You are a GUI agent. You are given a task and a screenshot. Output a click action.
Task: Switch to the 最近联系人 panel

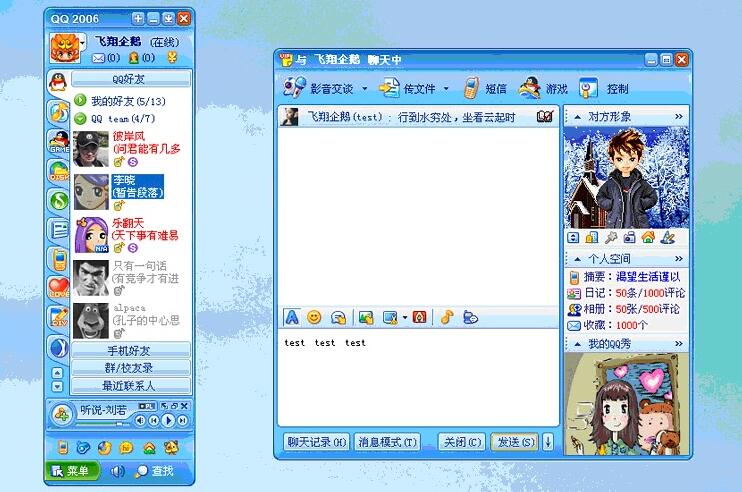(131, 386)
